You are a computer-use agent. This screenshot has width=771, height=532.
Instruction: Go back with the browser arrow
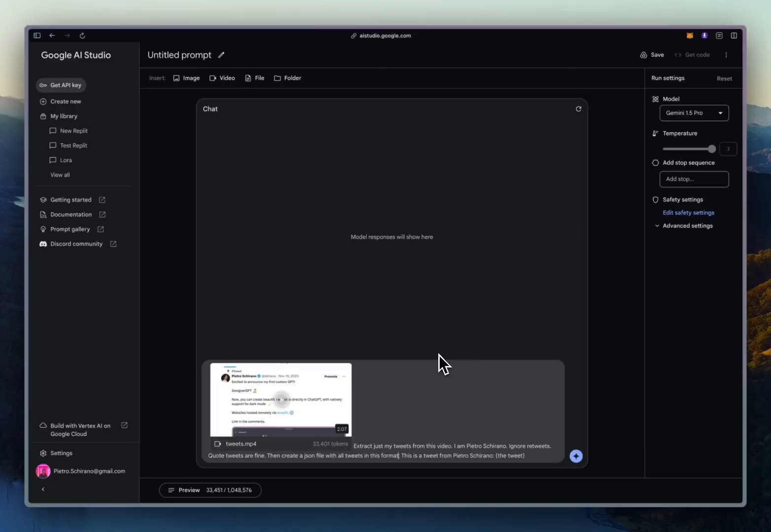[x=52, y=35]
